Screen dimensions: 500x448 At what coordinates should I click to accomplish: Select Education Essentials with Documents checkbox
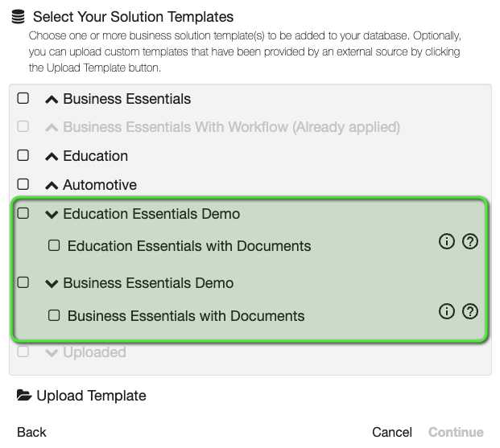(54, 245)
